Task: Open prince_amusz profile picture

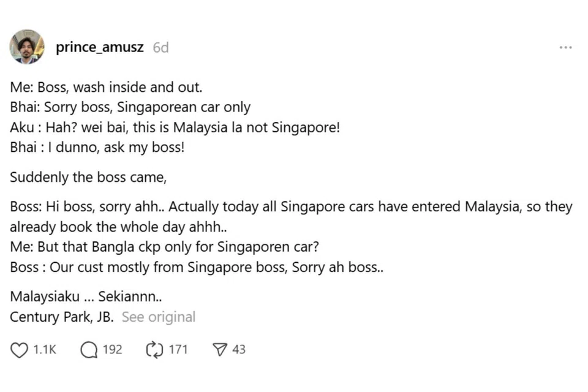Action: [x=27, y=47]
